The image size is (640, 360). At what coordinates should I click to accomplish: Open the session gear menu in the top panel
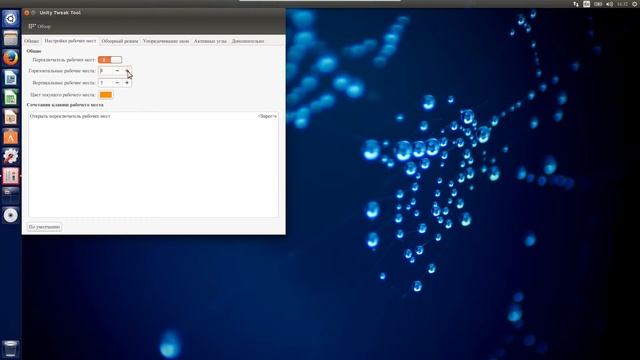coord(635,4)
